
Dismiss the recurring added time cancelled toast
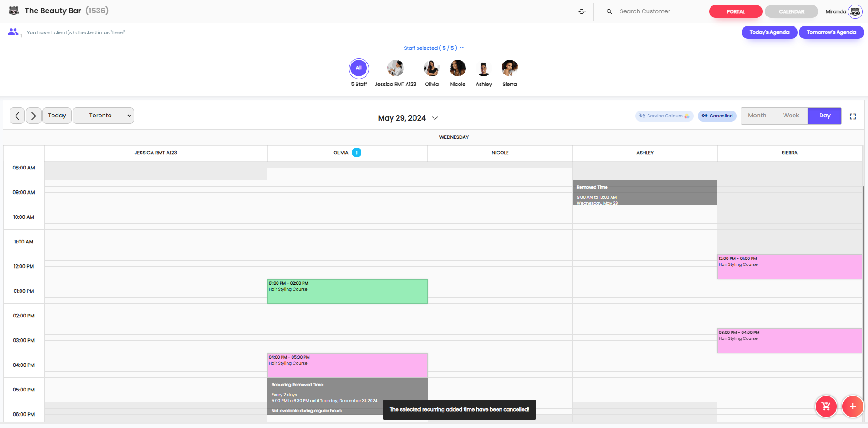(x=459, y=410)
